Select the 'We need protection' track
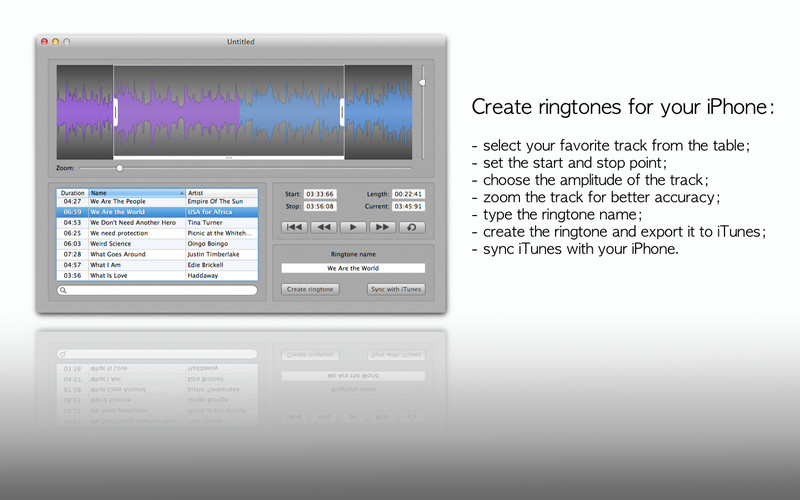Image resolution: width=800 pixels, height=500 pixels. click(157, 233)
